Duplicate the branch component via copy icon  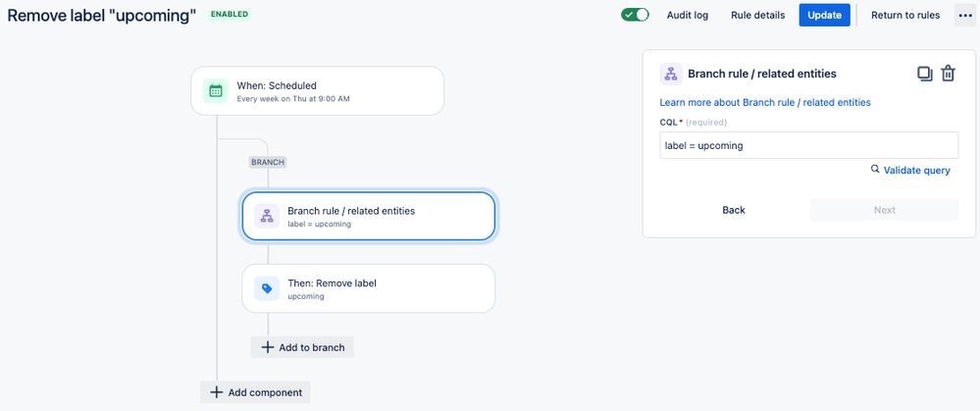point(924,74)
